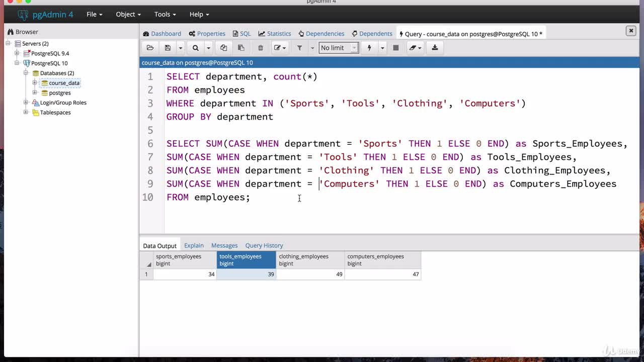Collapse the Servers tree node
Screen dimensions: 644x362
pos(8,44)
